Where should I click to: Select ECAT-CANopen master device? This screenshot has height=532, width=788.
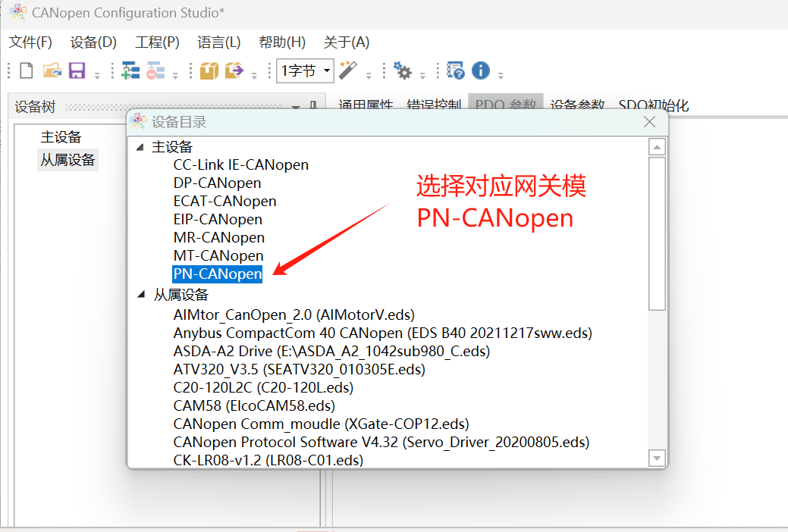224,201
